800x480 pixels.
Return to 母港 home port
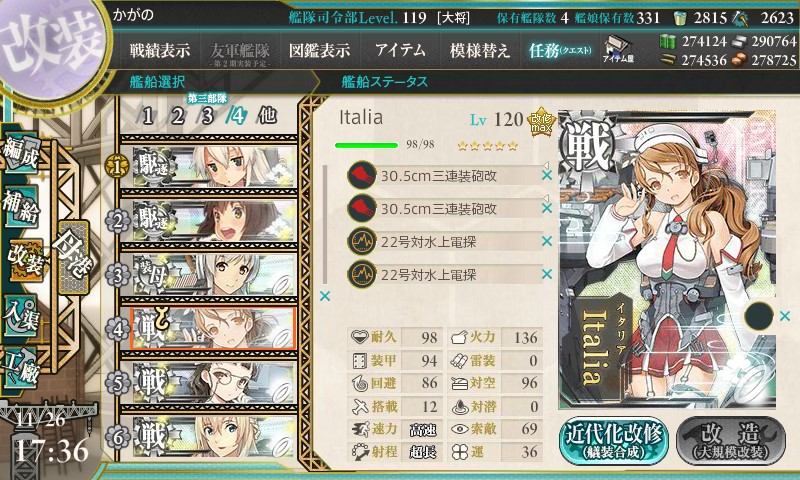73,258
